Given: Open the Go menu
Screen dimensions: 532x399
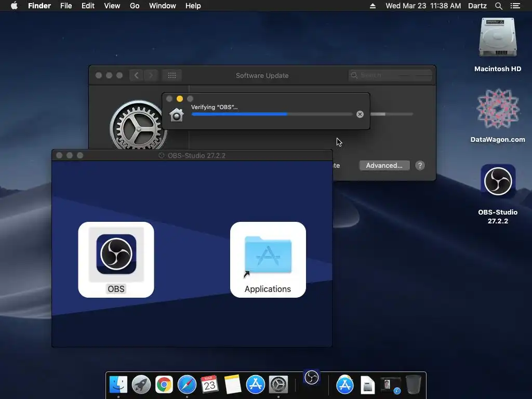Looking at the screenshot, I should 135,6.
